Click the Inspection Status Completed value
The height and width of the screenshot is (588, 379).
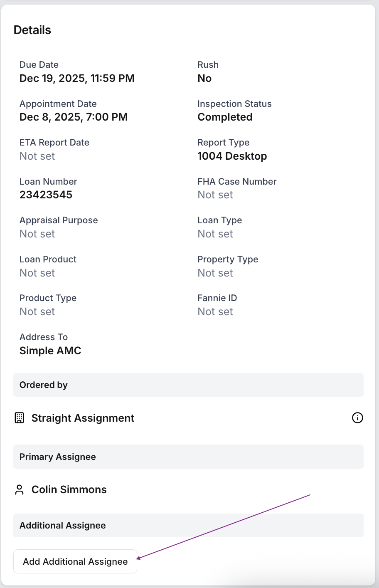coord(225,117)
